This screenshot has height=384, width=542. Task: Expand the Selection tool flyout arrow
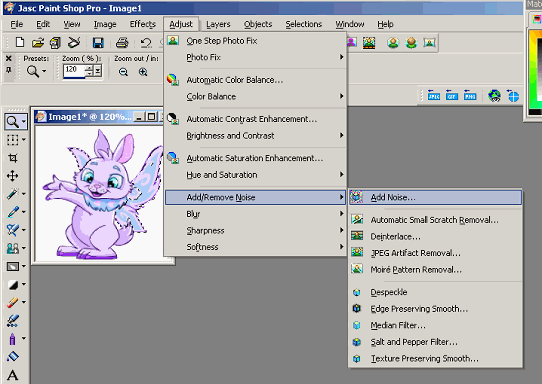click(24, 140)
